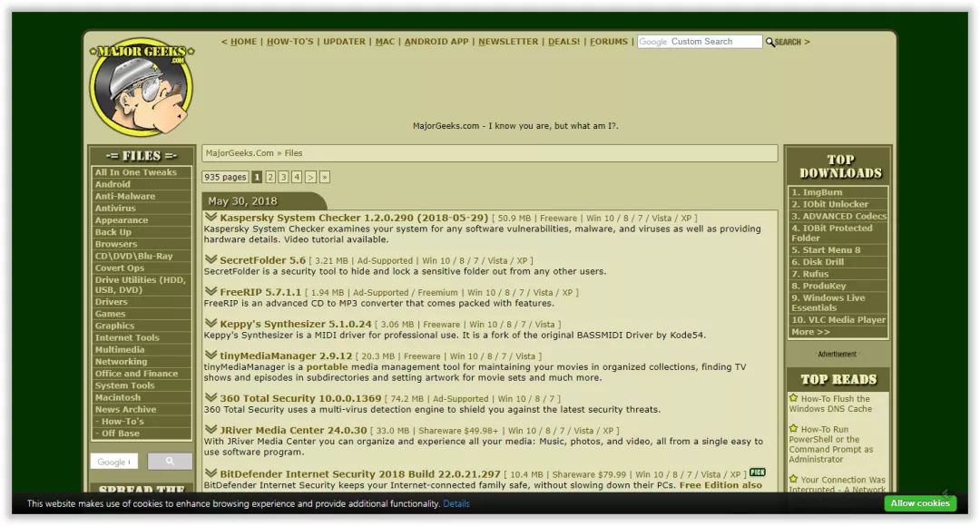Click More >> under Top Downloads
The width and height of the screenshot is (980, 526).
click(x=810, y=332)
